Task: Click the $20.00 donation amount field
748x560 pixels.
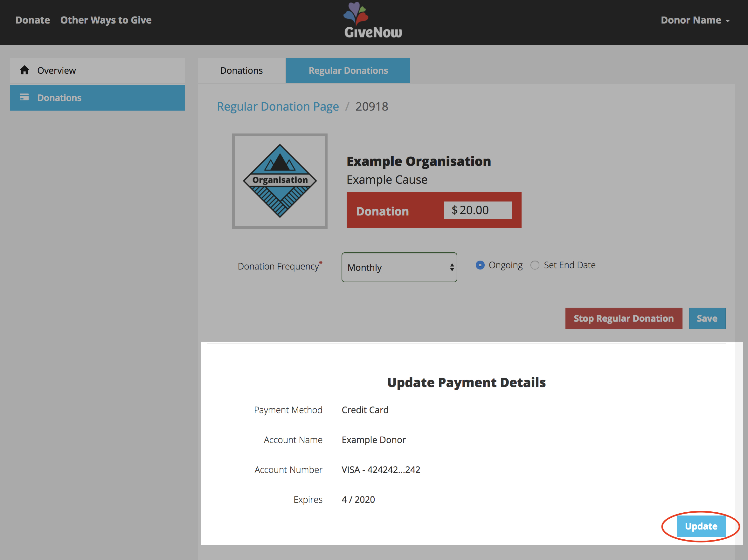Action: click(x=477, y=210)
